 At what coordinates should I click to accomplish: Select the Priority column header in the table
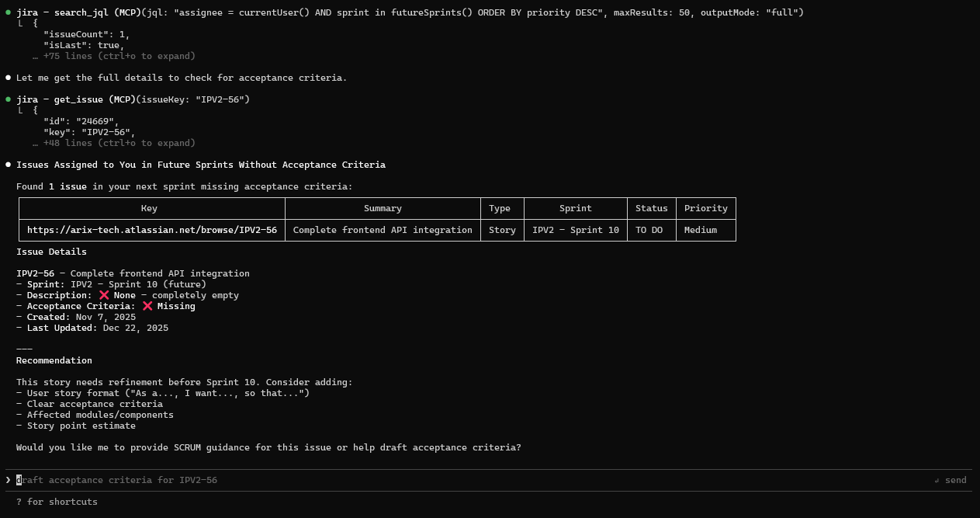point(705,207)
